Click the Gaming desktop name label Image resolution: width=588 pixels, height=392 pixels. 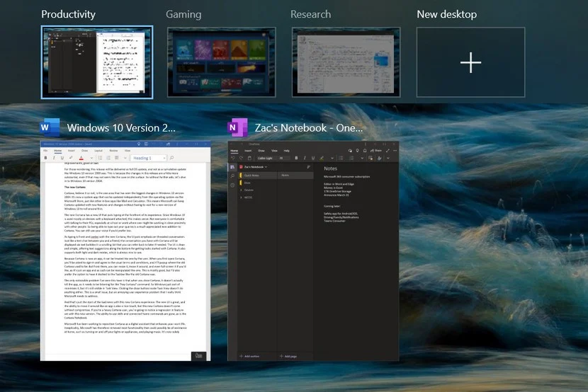click(x=183, y=14)
